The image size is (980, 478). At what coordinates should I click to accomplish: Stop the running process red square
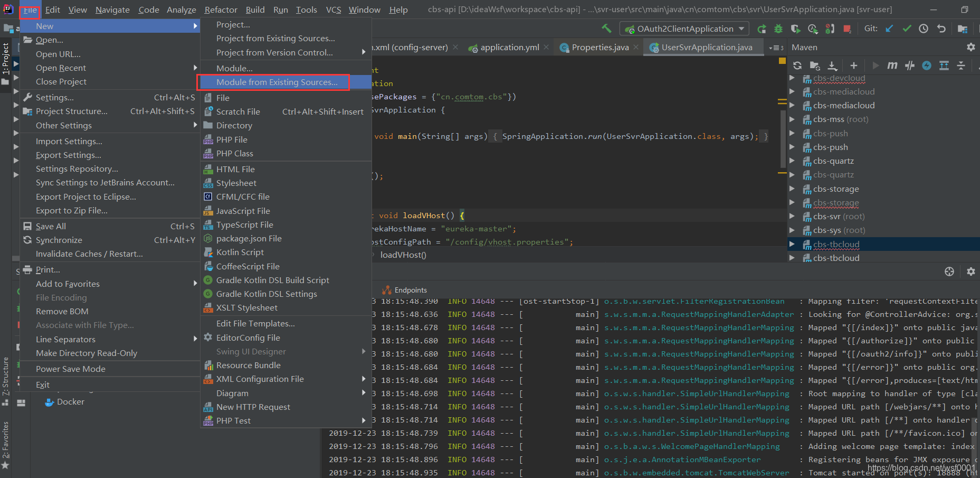click(847, 29)
